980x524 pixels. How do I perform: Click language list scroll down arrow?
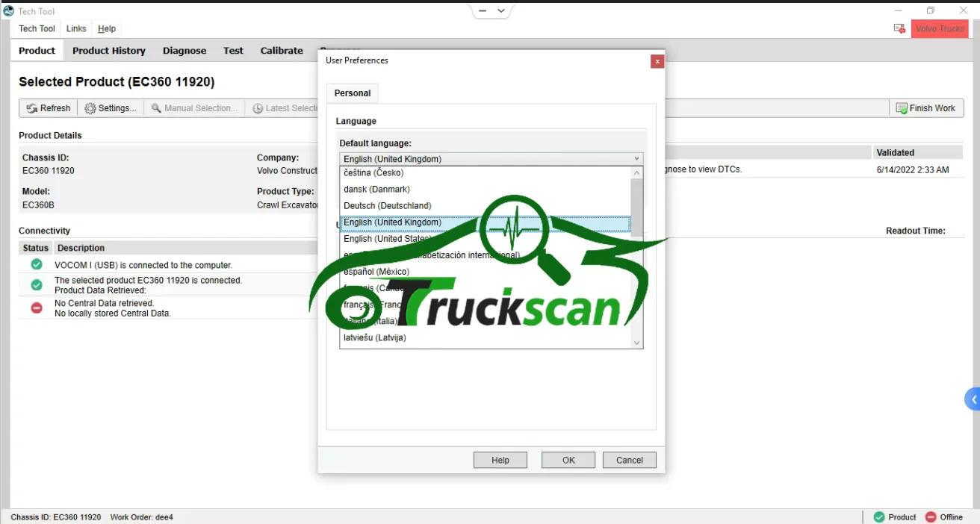pos(637,343)
